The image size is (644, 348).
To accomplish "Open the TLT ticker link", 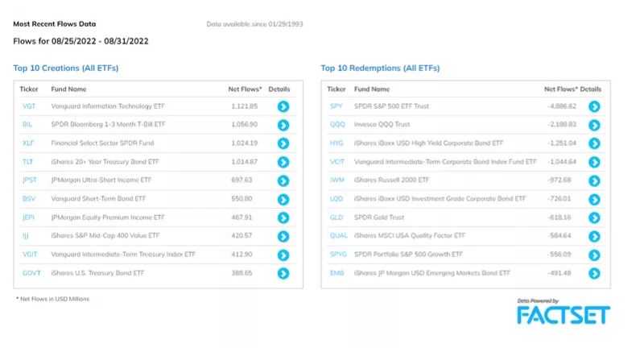I will point(27,162).
